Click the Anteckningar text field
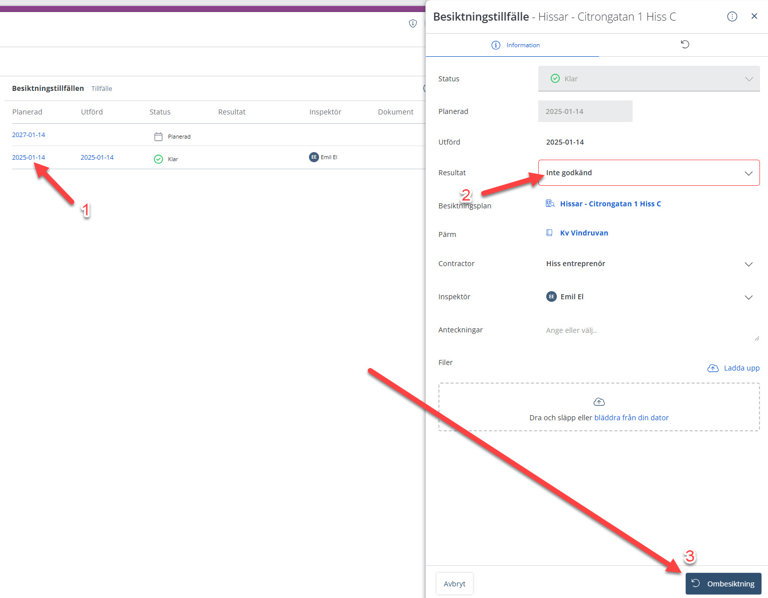Viewport: 768px width, 598px height. click(x=648, y=331)
